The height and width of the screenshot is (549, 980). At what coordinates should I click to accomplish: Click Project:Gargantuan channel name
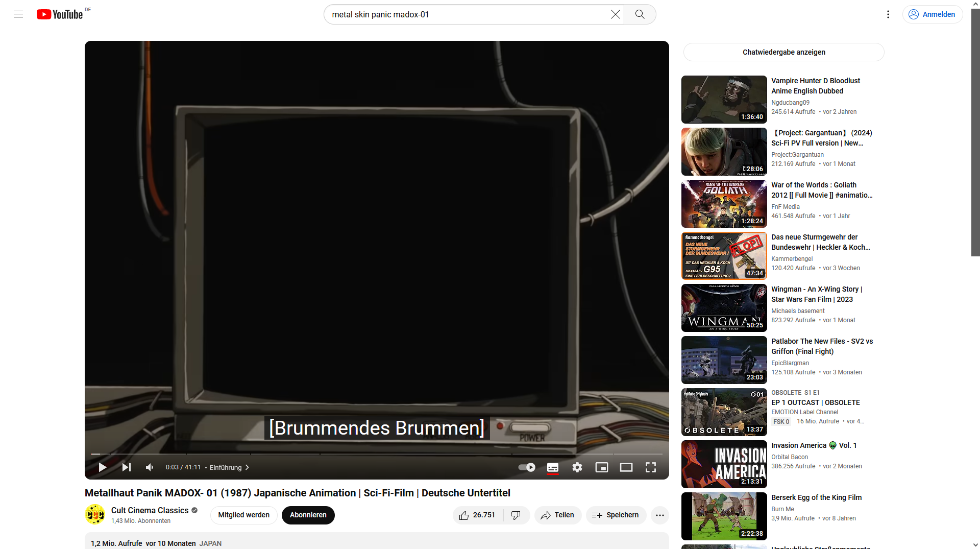pos(797,155)
